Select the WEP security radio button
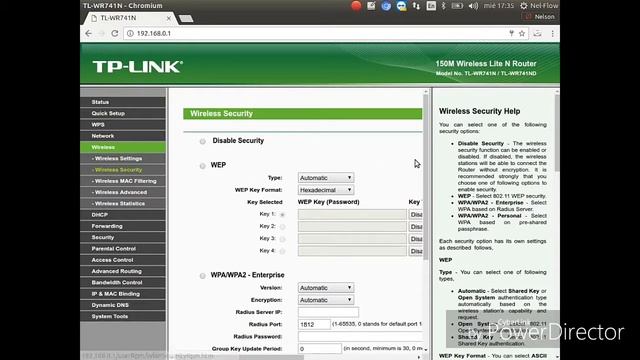 tap(202, 166)
